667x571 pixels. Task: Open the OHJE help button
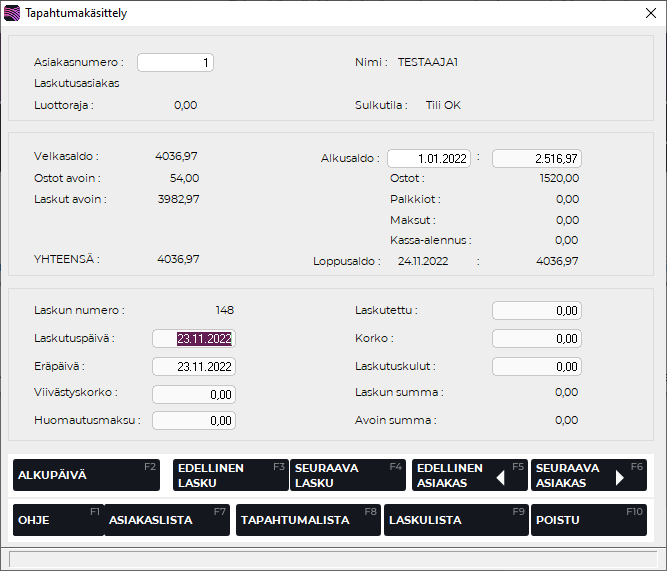click(x=57, y=520)
